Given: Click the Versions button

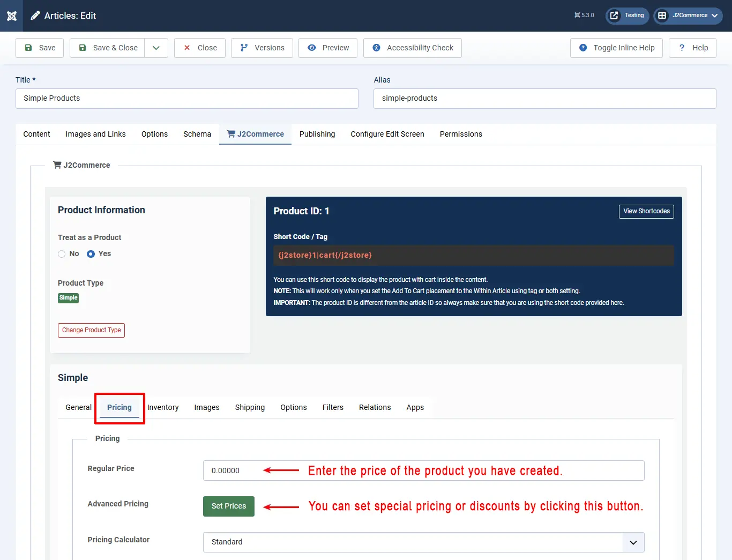Looking at the screenshot, I should [x=262, y=48].
